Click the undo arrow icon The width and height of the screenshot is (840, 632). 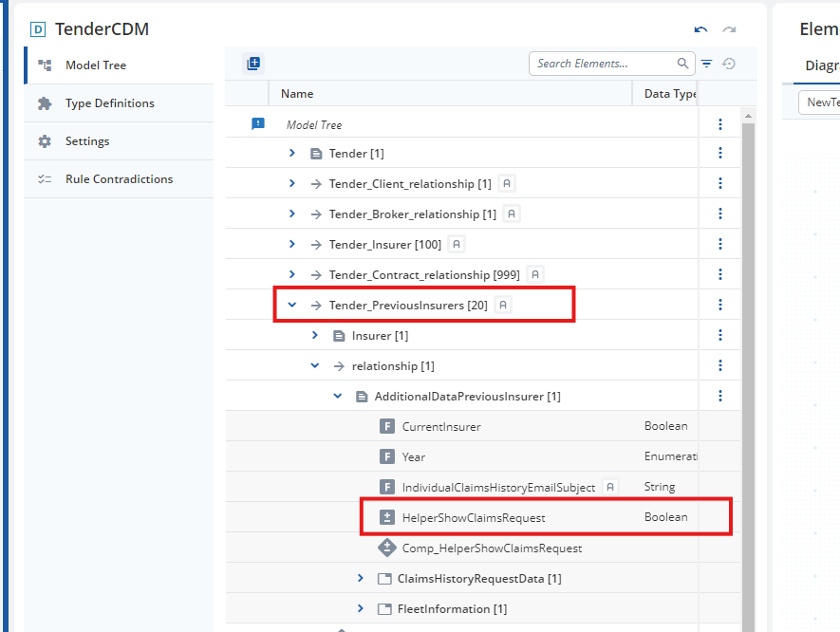coord(700,30)
